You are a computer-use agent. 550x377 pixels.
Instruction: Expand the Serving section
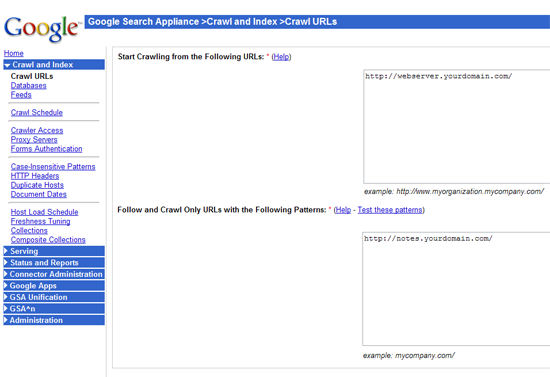tap(54, 251)
